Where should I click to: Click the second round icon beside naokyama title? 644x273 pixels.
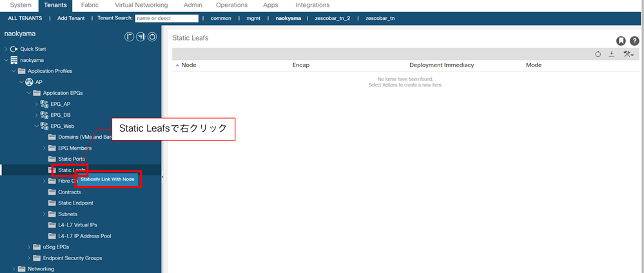tap(141, 37)
